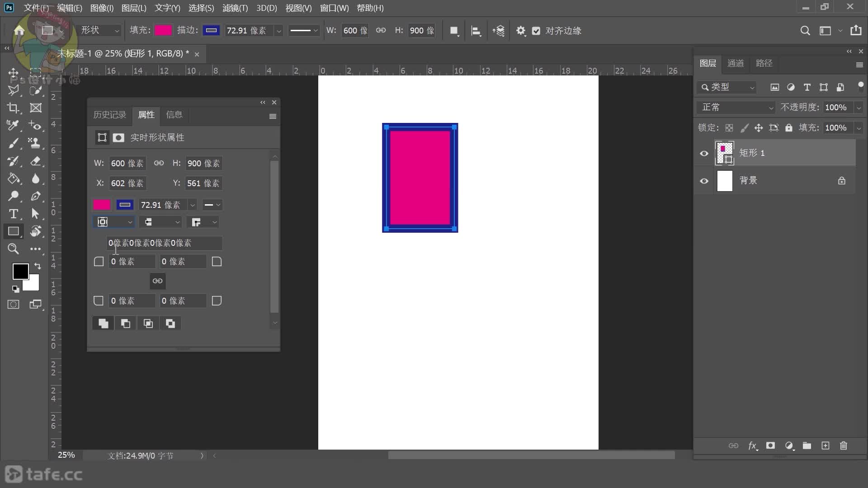Open stroke line cap dropdown
The image size is (868, 488).
click(x=161, y=222)
